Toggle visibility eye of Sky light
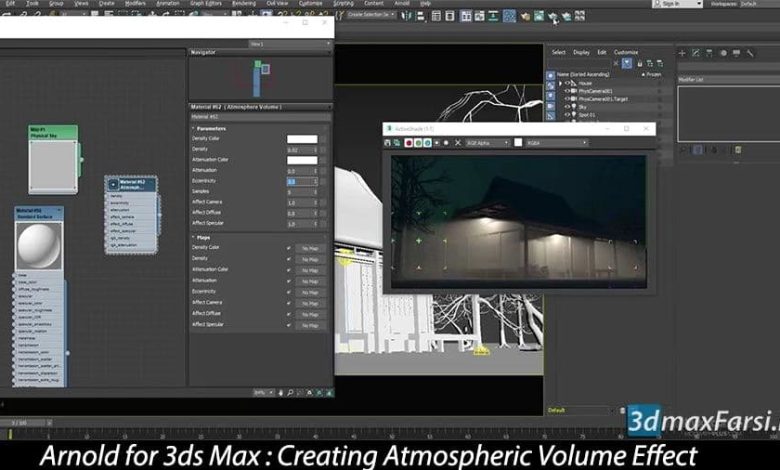The width and height of the screenshot is (780, 470). point(567,107)
